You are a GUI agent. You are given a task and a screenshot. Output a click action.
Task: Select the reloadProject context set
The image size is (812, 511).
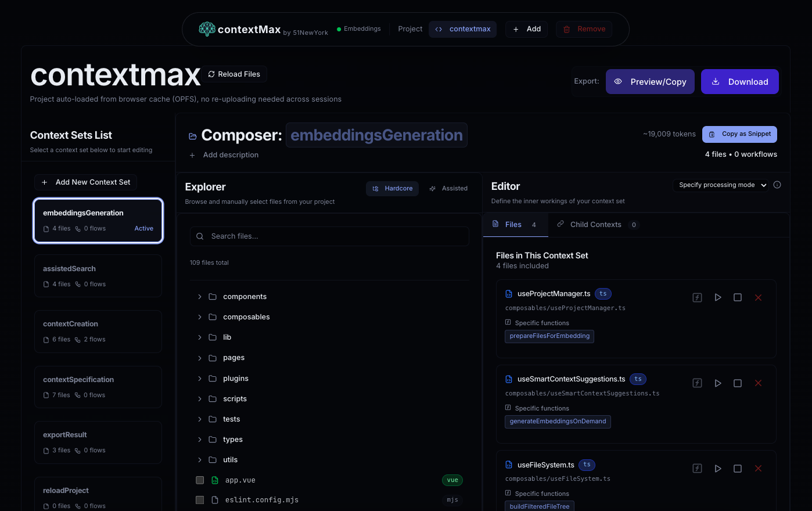click(x=98, y=494)
